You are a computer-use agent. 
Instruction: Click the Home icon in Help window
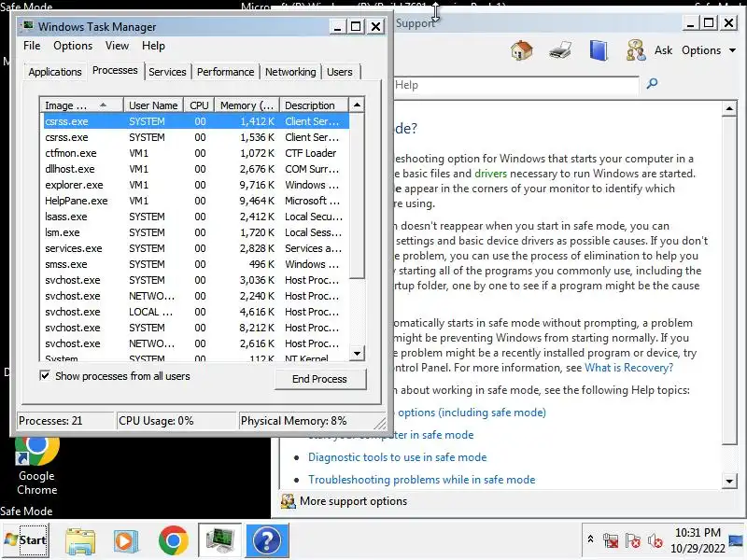(521, 50)
